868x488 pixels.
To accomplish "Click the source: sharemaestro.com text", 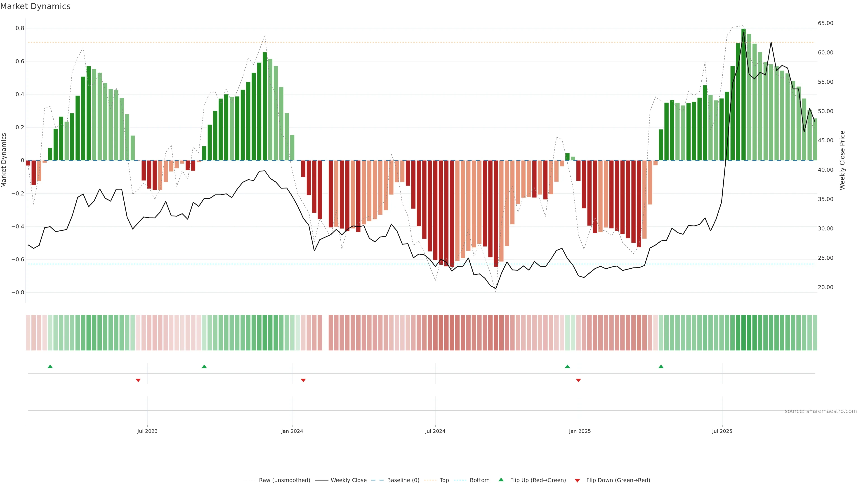I will (821, 411).
